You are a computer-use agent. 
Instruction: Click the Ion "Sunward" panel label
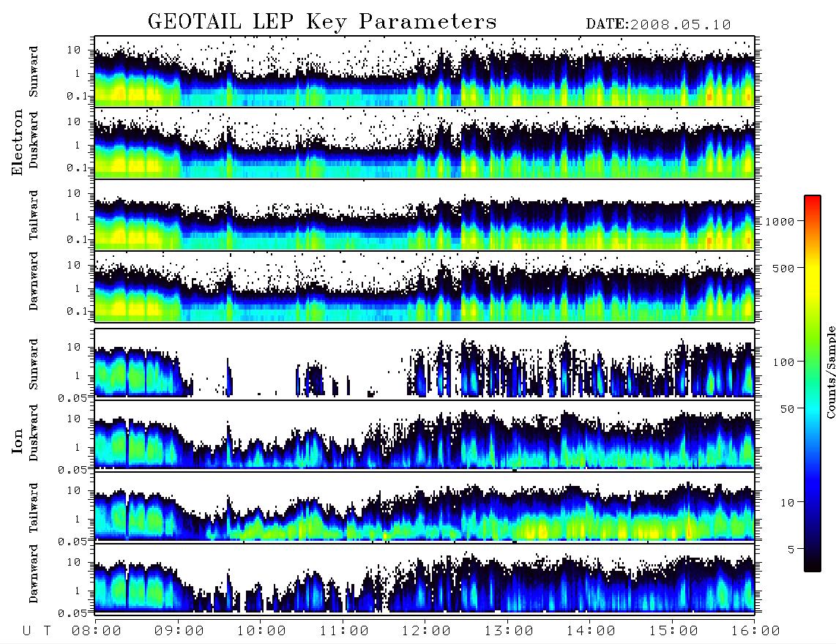tap(34, 364)
